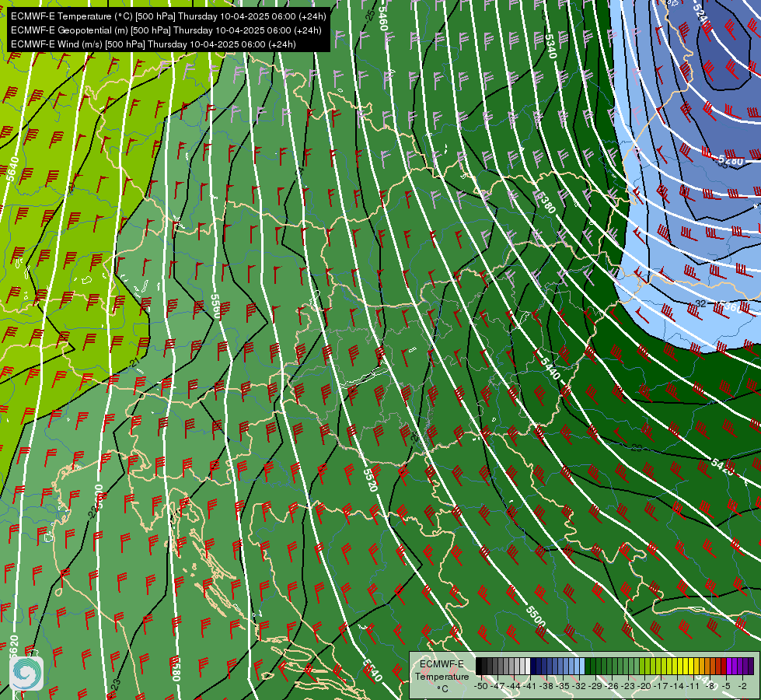Select the ECMWF-E Temperature (°C) header line

click(x=169, y=16)
